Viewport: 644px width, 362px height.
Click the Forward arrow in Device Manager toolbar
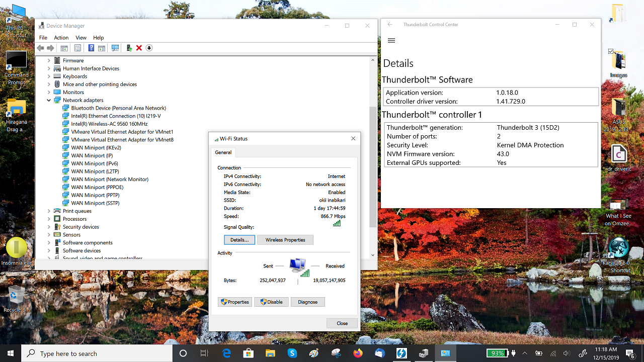50,48
